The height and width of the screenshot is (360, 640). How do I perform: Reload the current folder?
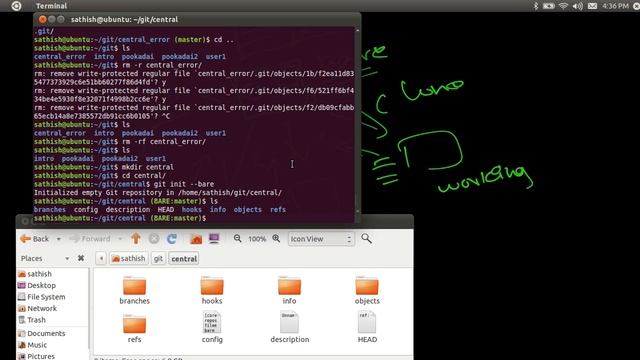point(171,238)
